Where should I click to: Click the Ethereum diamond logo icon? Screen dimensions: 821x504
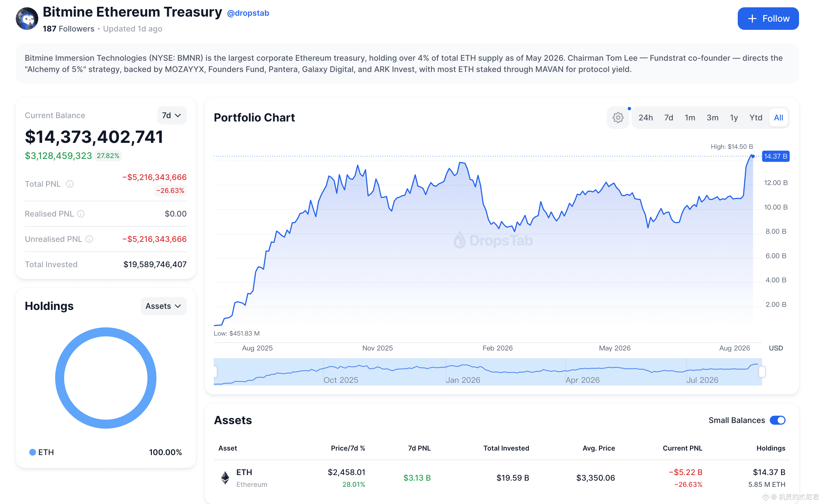tap(225, 478)
